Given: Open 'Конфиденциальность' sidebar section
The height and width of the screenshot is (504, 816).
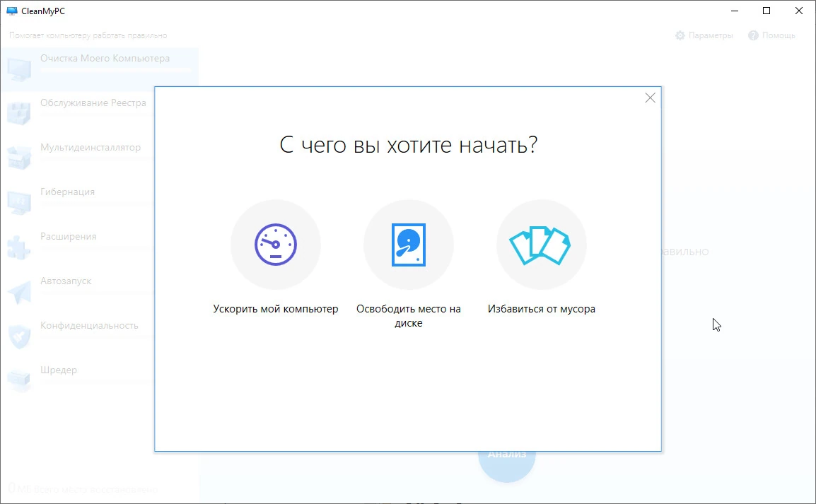Looking at the screenshot, I should tap(78, 336).
